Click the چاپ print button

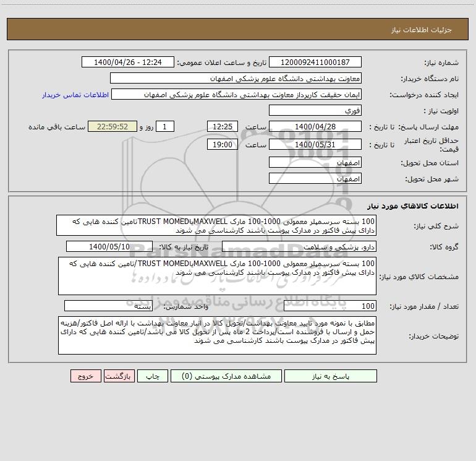(153, 376)
